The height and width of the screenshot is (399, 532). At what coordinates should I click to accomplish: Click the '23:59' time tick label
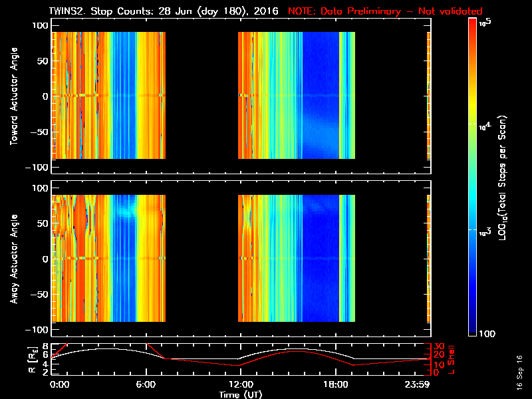[417, 384]
